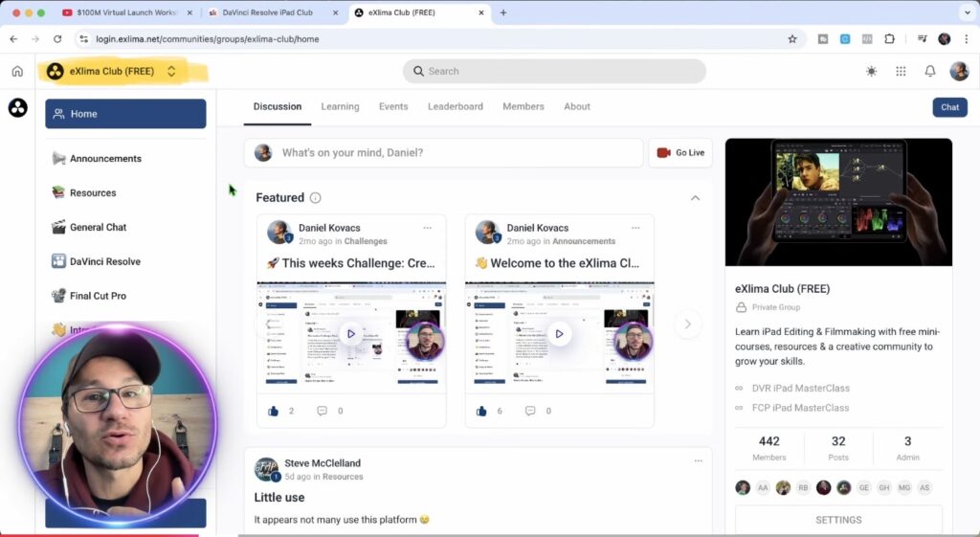The height and width of the screenshot is (537, 980).
Task: Open the tab search dropdown arrow
Action: (x=969, y=12)
